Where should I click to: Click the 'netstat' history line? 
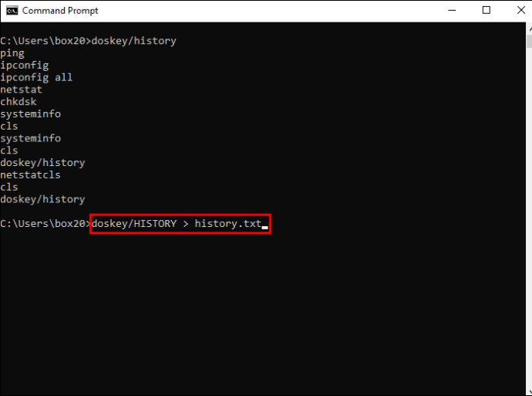pyautogui.click(x=21, y=90)
